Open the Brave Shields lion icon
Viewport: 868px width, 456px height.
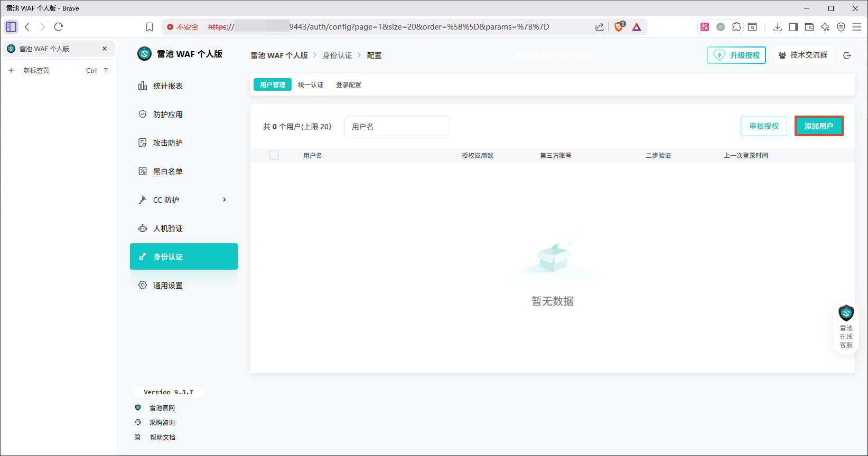click(x=619, y=27)
